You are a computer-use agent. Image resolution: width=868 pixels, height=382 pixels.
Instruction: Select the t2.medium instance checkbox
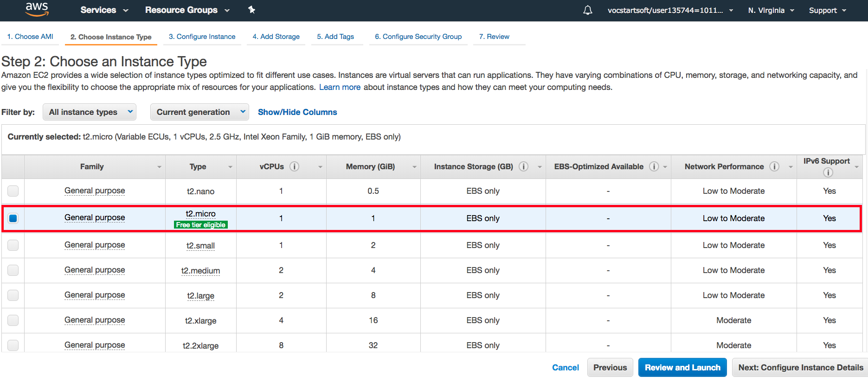13,270
